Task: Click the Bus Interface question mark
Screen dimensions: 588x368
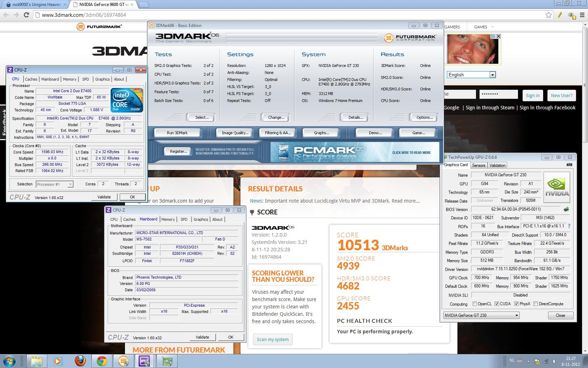Action: (x=569, y=226)
